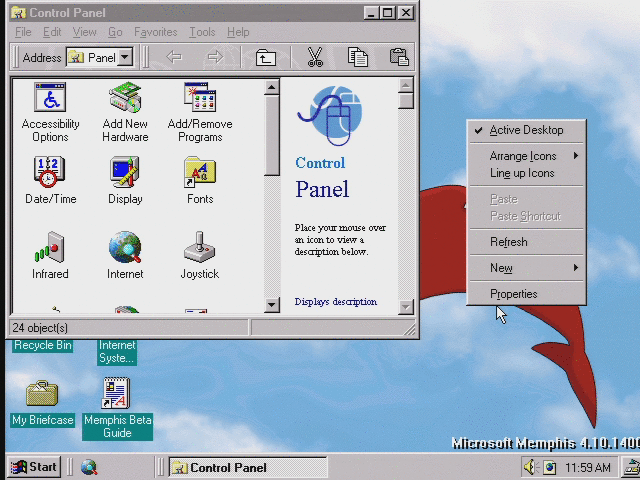
Task: Select the Internet settings icon
Action: [125, 247]
